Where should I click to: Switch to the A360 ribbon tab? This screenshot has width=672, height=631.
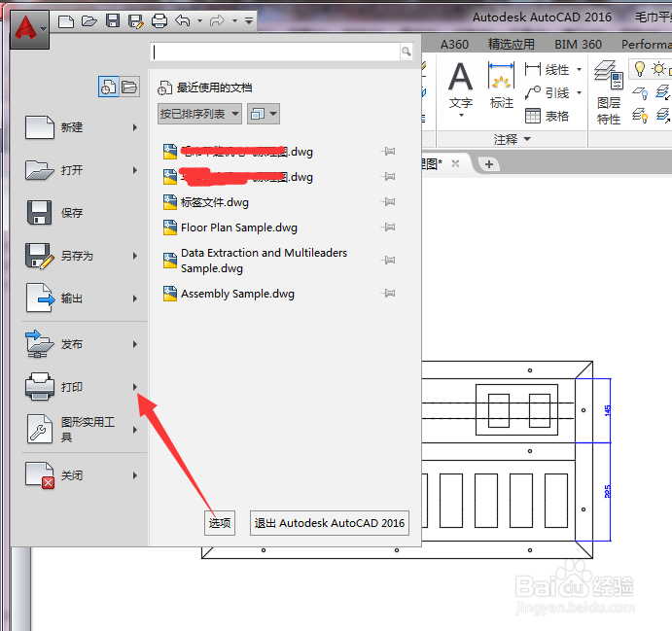point(454,44)
